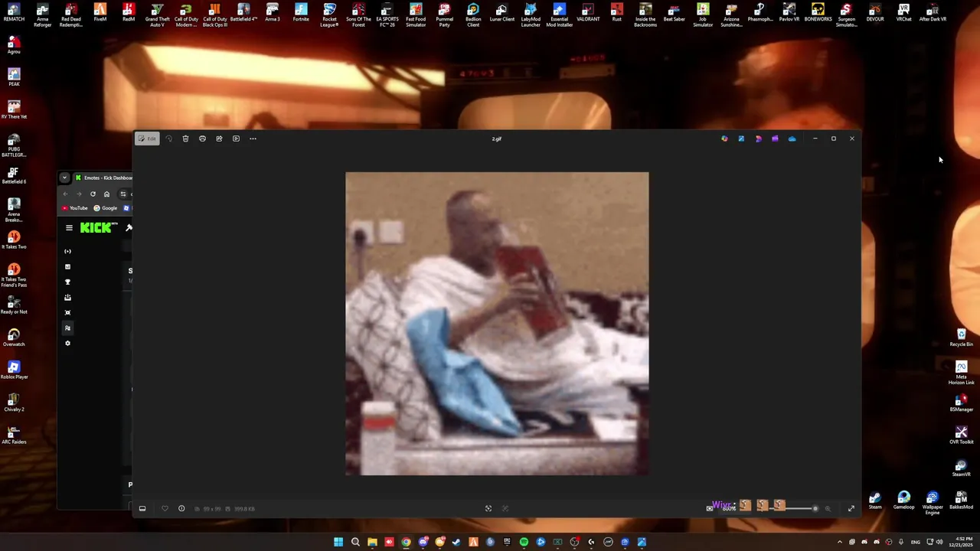Click the zoom in magnifier icon

pyautogui.click(x=828, y=508)
